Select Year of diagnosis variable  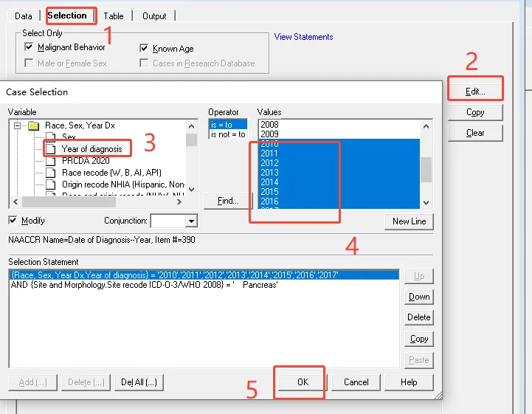click(91, 149)
